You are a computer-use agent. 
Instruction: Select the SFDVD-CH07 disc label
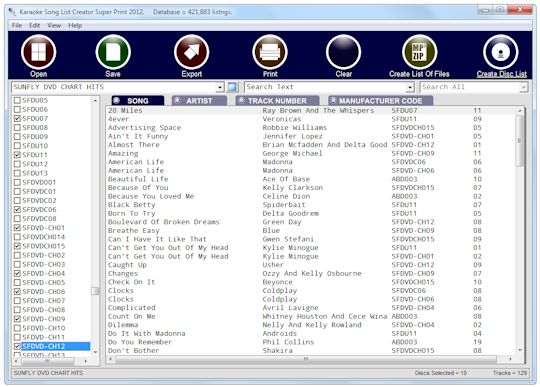point(43,301)
